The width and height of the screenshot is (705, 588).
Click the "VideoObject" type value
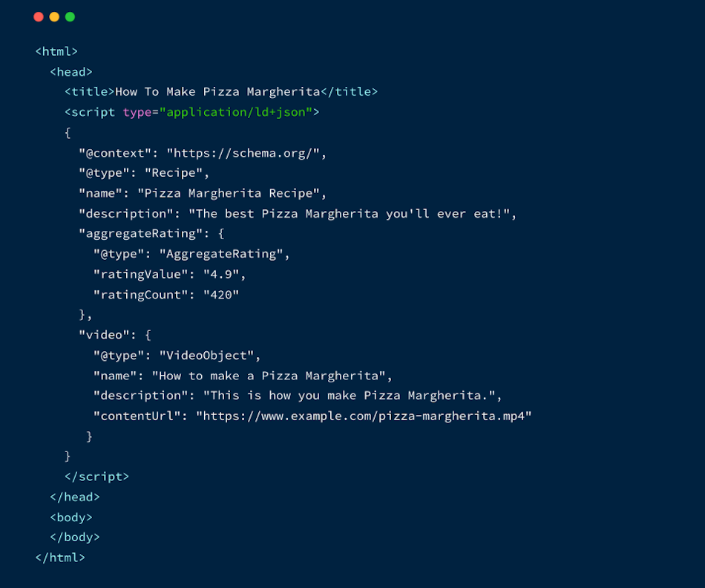(206, 356)
